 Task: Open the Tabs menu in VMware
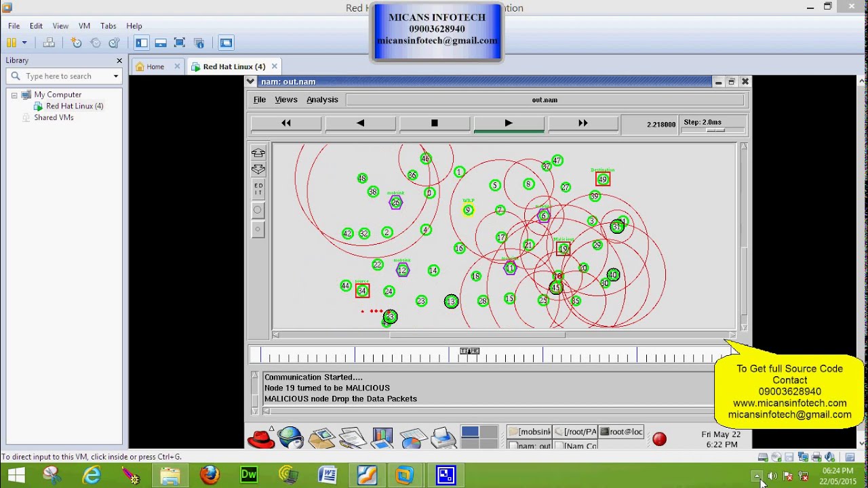click(108, 26)
